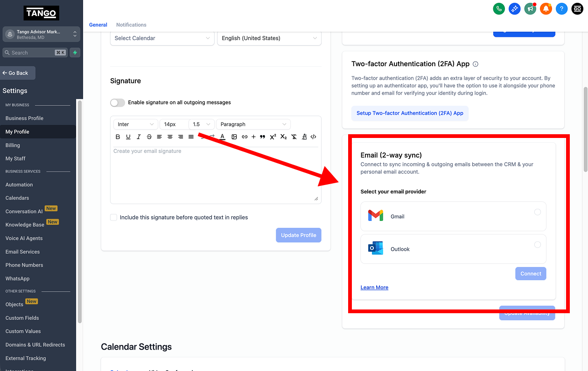The height and width of the screenshot is (371, 588).
Task: Open the orange notifications bell
Action: coord(546,8)
